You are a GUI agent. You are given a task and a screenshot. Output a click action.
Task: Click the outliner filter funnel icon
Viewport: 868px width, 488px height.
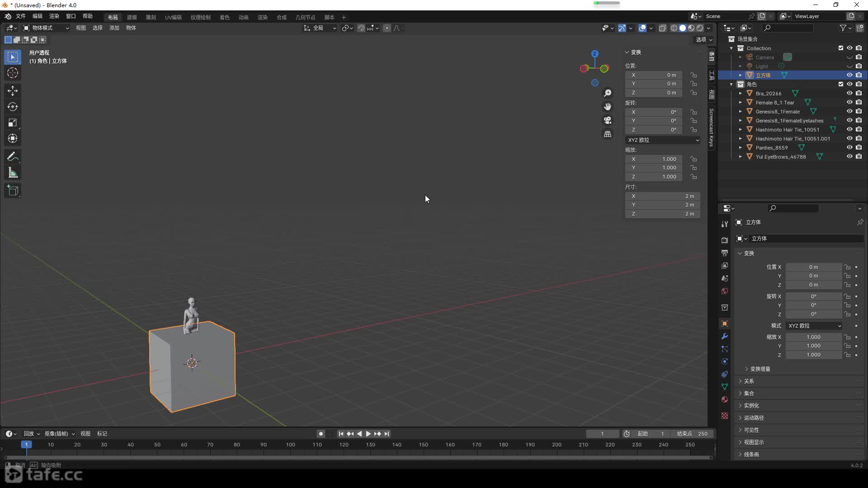[x=843, y=28]
